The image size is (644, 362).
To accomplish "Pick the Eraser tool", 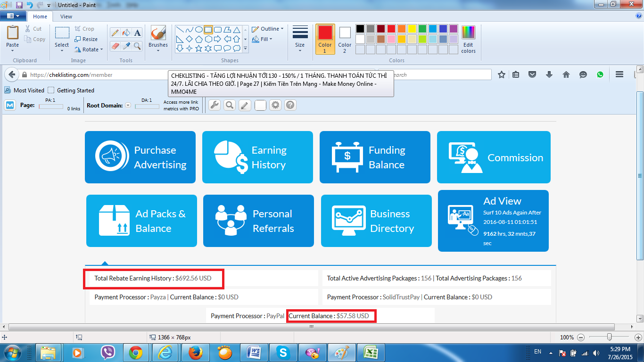I will [x=115, y=46].
